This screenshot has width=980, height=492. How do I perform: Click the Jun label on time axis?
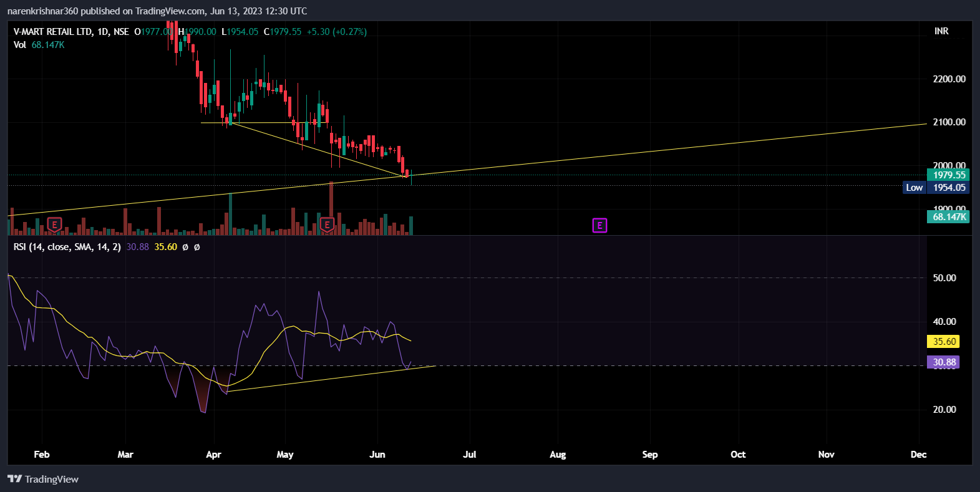377,455
